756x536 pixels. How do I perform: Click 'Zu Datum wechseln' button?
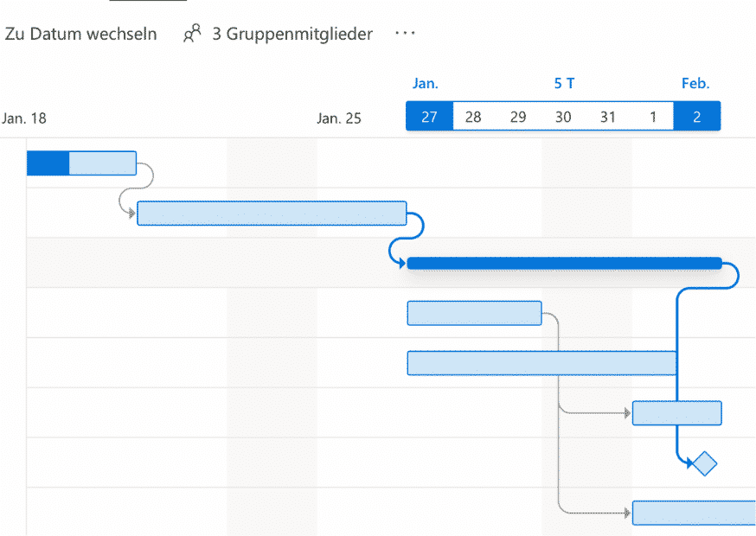(81, 34)
